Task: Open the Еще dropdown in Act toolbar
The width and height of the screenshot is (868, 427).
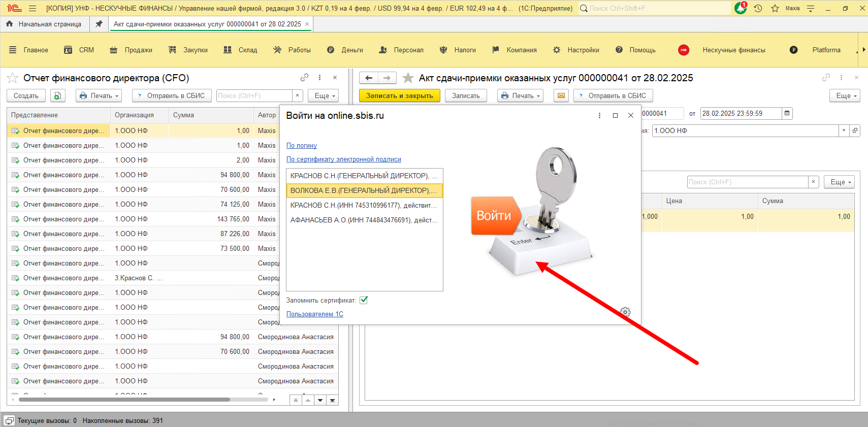Action: (845, 95)
